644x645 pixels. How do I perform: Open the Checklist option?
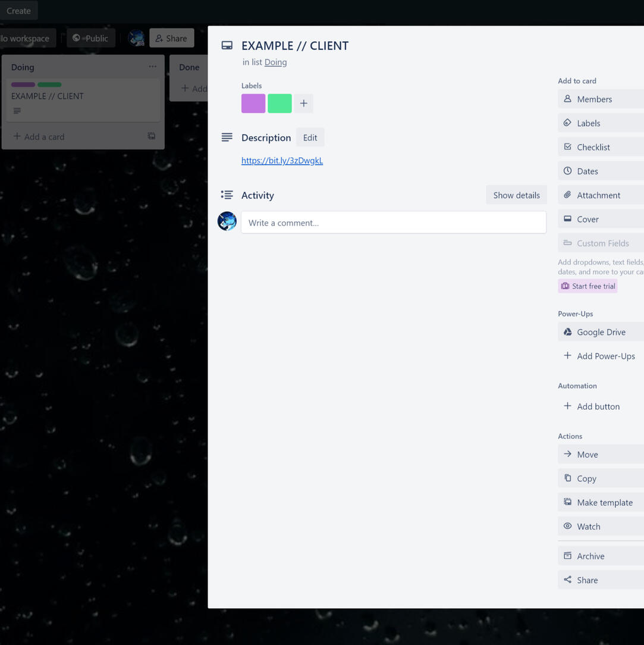point(601,147)
